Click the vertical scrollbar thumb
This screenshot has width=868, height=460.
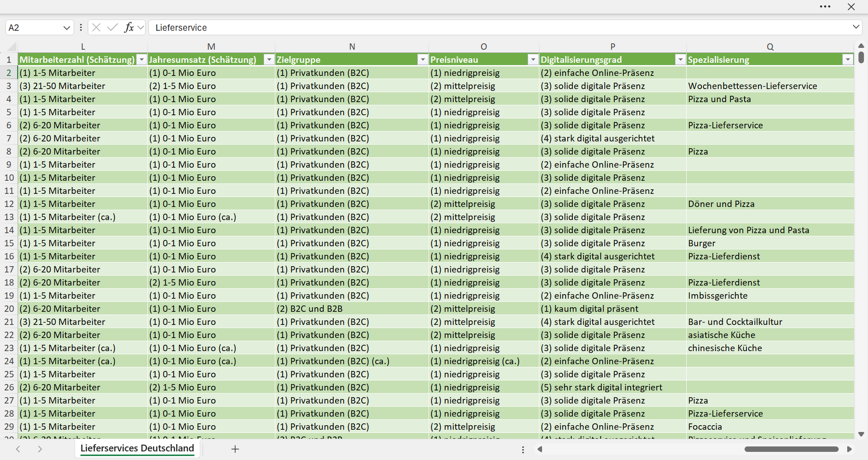point(861,57)
